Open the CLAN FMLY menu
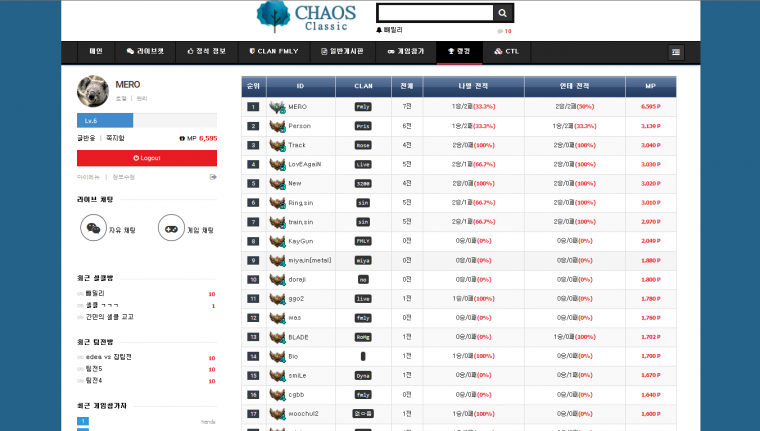Screen dimensions: 760x431 point(274,51)
